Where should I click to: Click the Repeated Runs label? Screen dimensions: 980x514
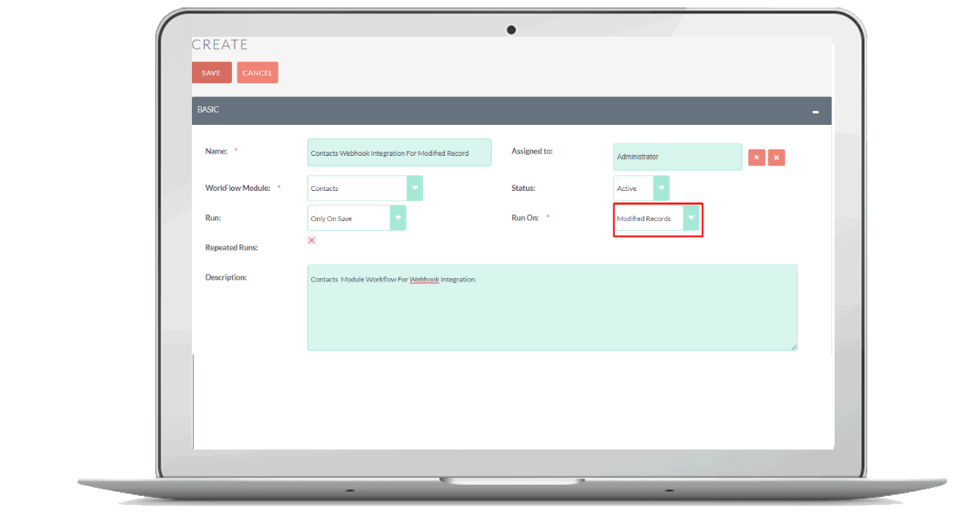pyautogui.click(x=231, y=247)
